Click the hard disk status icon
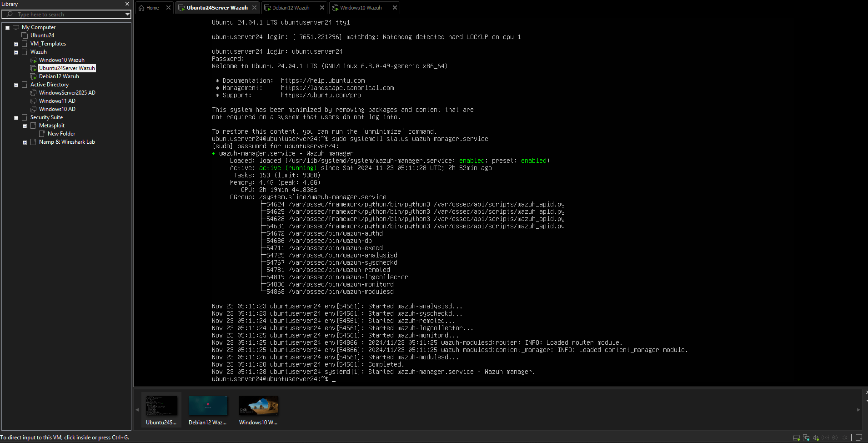The width and height of the screenshot is (868, 443). (796, 438)
